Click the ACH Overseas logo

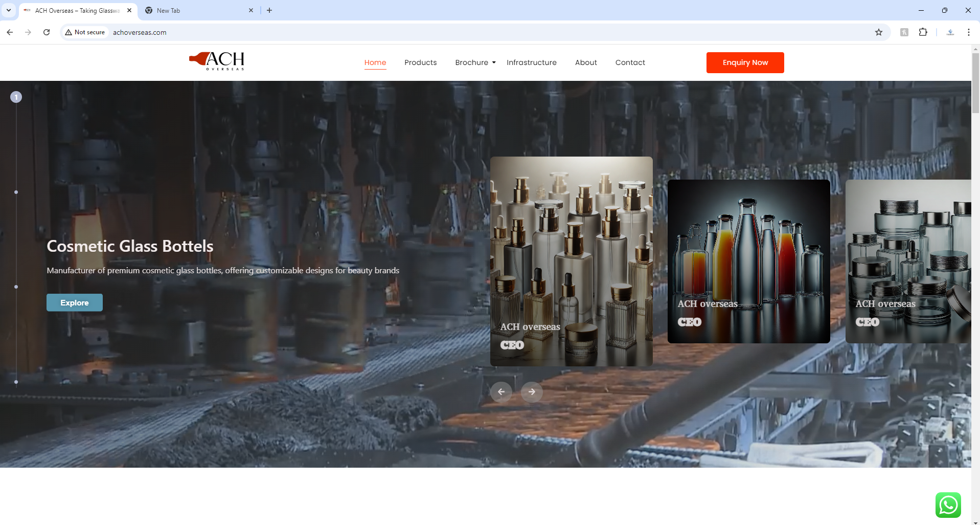pos(217,61)
